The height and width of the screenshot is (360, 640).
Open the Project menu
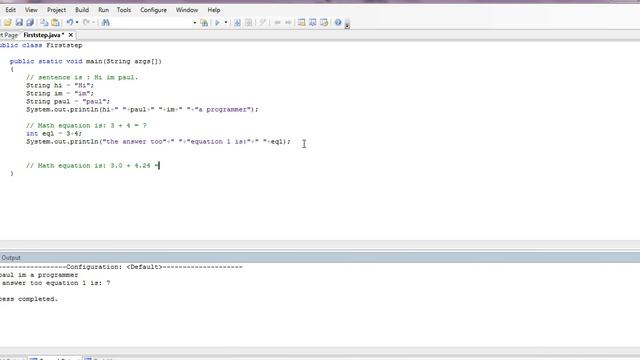coord(56,10)
